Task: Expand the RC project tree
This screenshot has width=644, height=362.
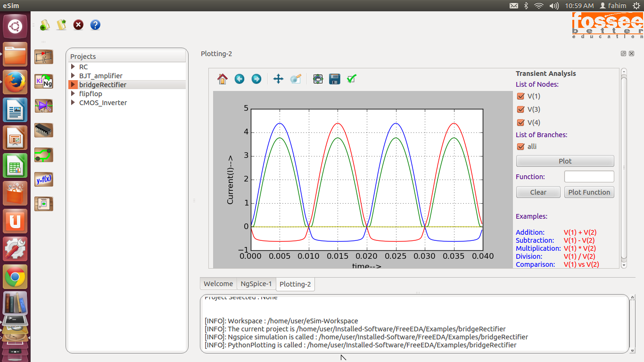Action: [x=73, y=67]
